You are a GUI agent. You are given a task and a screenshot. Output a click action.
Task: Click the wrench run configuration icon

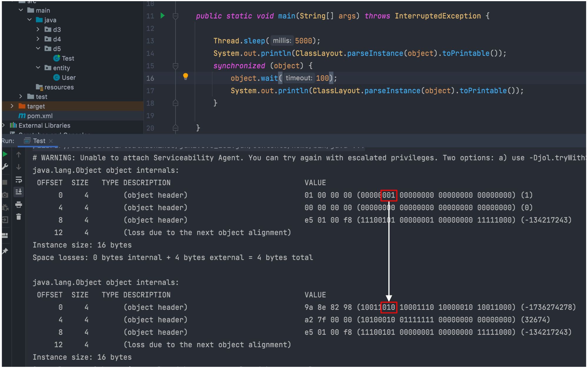[x=5, y=167]
